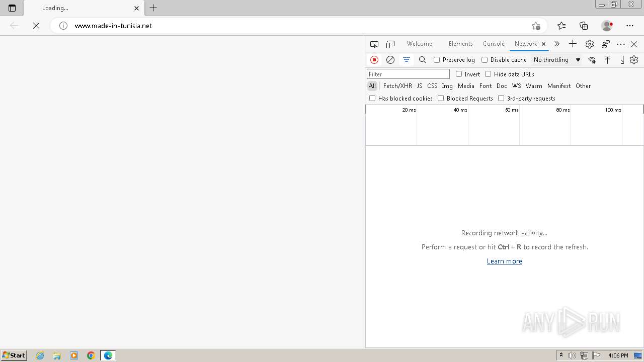Screen dimensions: 644x362
Task: Filter requests by Doc
Action: 502,86
